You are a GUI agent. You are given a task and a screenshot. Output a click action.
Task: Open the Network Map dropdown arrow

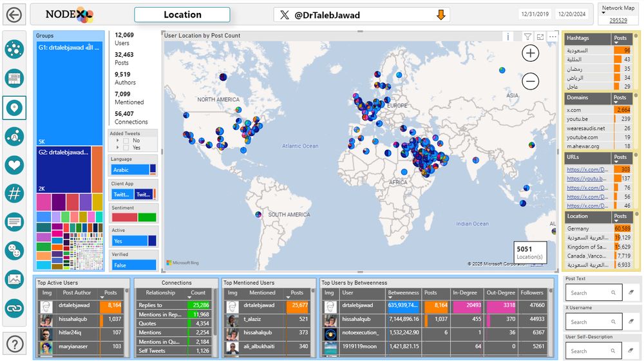point(604,13)
